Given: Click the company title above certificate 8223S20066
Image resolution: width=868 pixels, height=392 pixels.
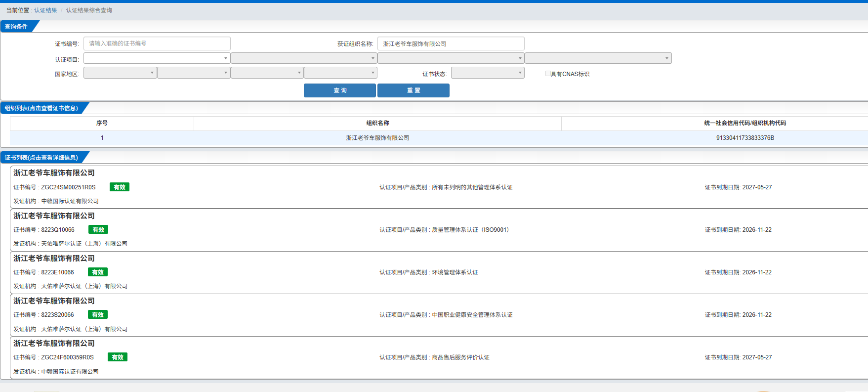Looking at the screenshot, I should (54, 301).
